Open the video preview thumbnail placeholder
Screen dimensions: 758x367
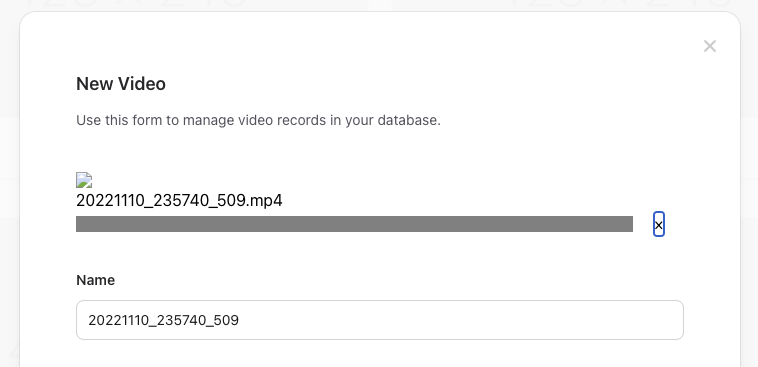(x=84, y=180)
